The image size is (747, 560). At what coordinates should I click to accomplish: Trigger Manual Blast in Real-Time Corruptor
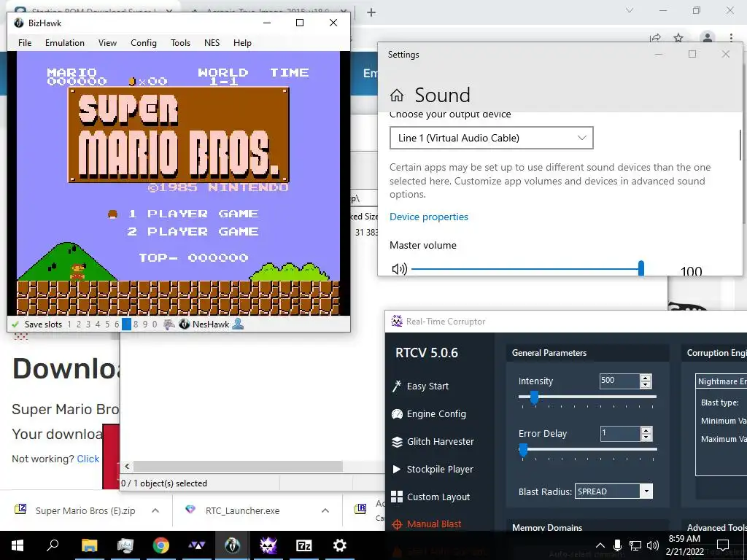[x=434, y=524]
